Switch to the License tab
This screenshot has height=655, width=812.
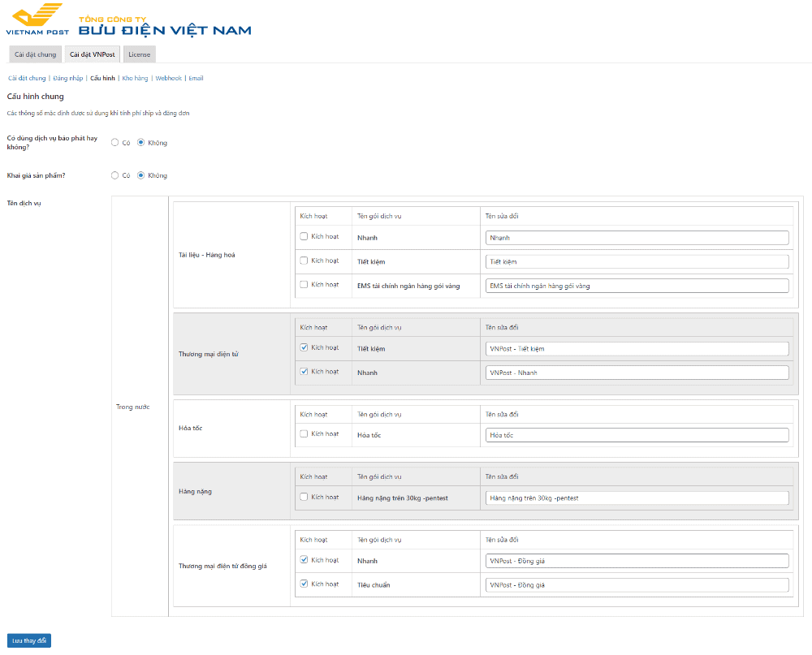(x=139, y=54)
